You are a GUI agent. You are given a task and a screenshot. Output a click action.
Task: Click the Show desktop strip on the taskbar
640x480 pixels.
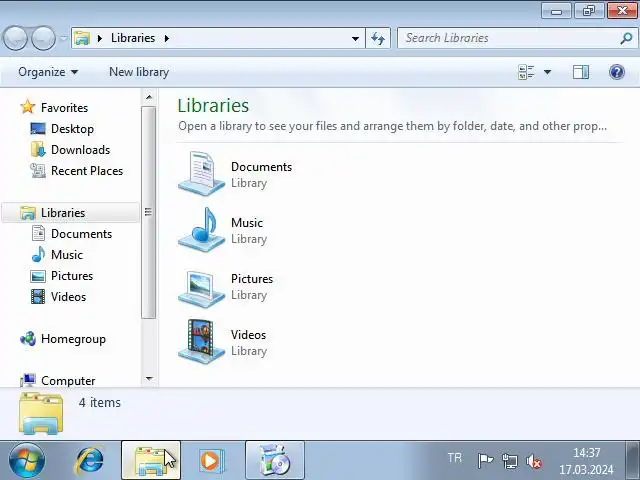pos(633,460)
